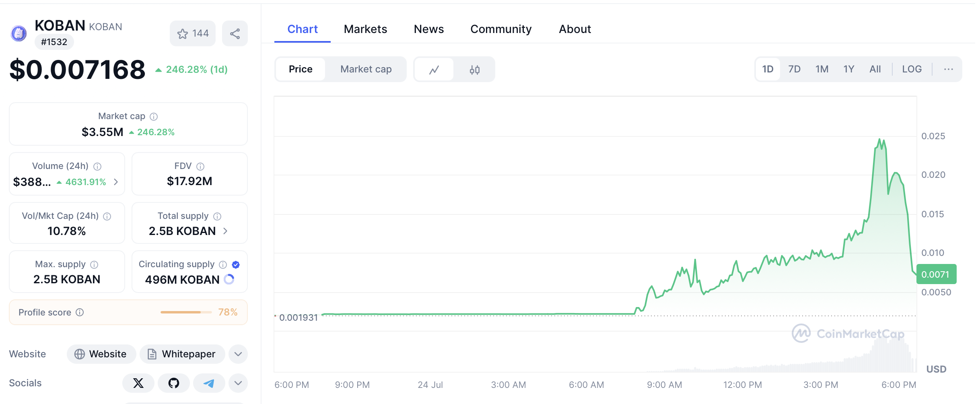
Task: Open the chart's more options menu
Action: (948, 69)
